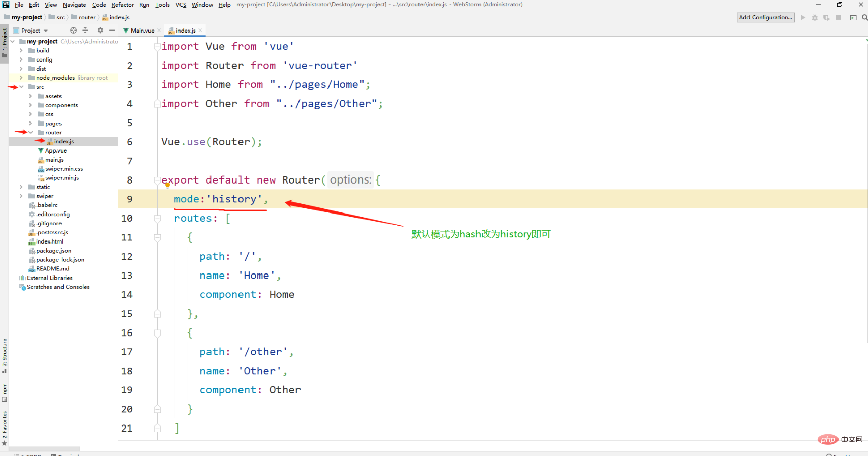The image size is (868, 456).
Task: Switch to the Main.vue editor tab
Action: point(142,31)
